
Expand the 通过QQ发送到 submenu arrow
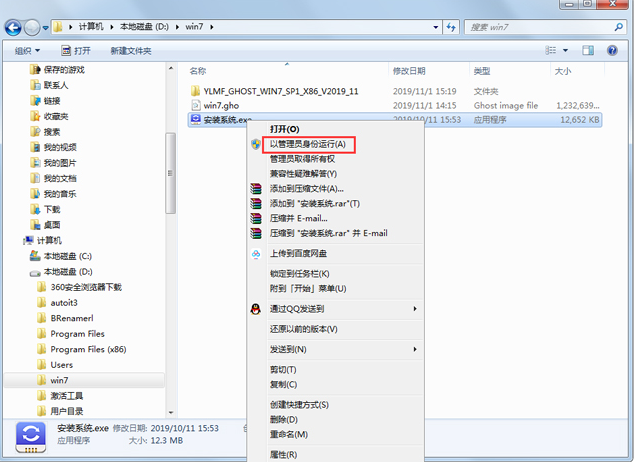[415, 309]
